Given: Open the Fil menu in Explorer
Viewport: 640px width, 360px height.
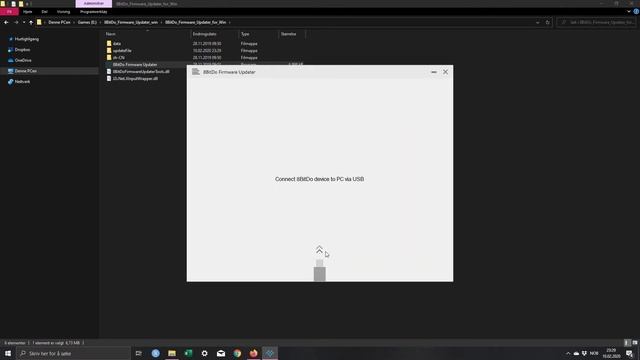Looking at the screenshot, I should 9,12.
